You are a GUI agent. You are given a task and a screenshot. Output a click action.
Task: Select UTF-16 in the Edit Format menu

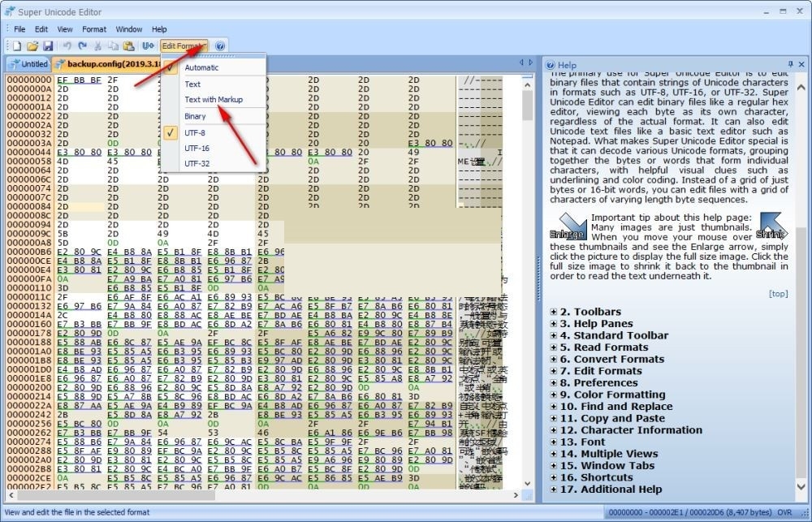point(197,148)
